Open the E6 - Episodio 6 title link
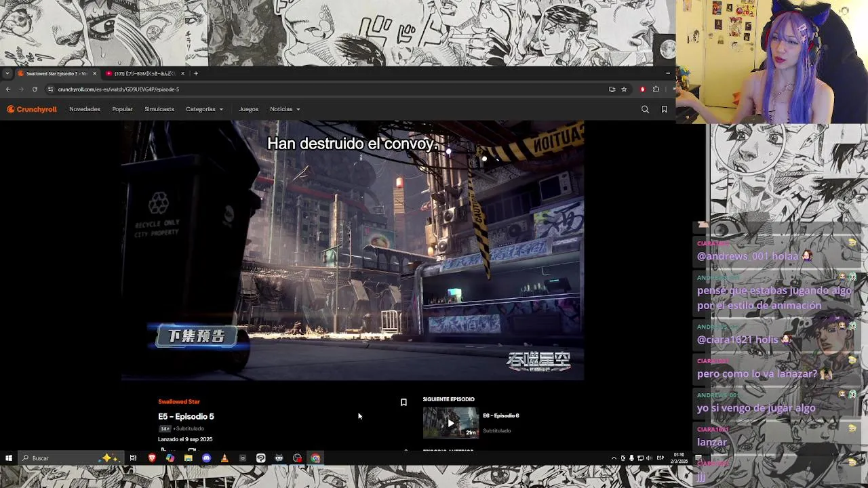 pos(501,415)
